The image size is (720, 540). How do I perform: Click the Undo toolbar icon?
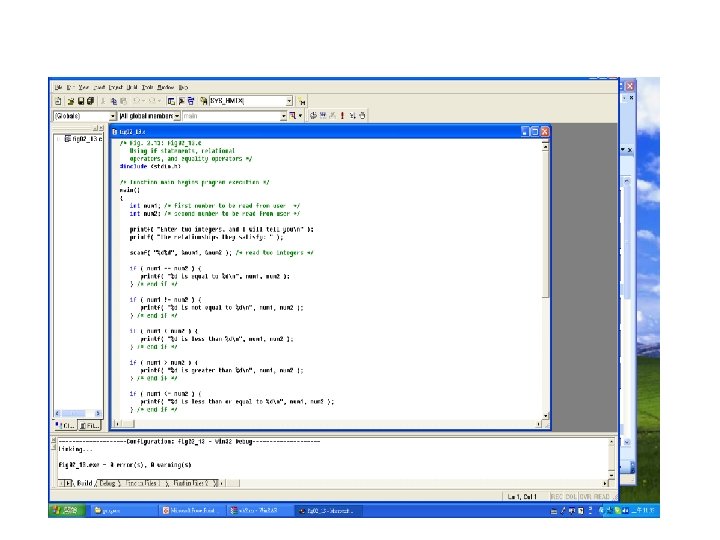(137, 101)
